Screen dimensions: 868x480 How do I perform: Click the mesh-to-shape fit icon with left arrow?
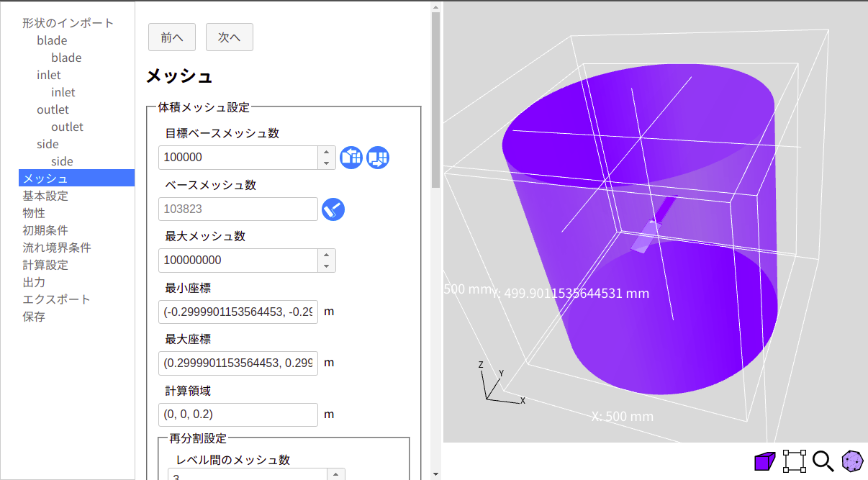click(x=351, y=158)
